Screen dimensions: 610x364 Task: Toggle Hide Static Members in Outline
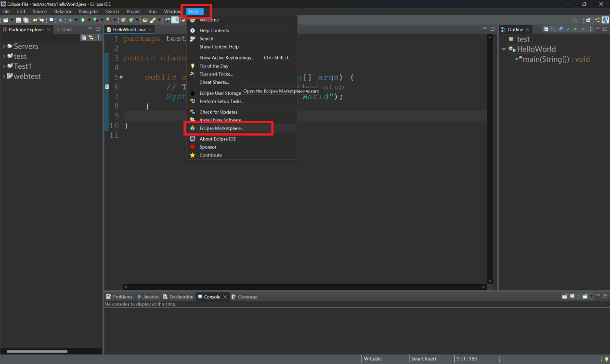(x=568, y=29)
